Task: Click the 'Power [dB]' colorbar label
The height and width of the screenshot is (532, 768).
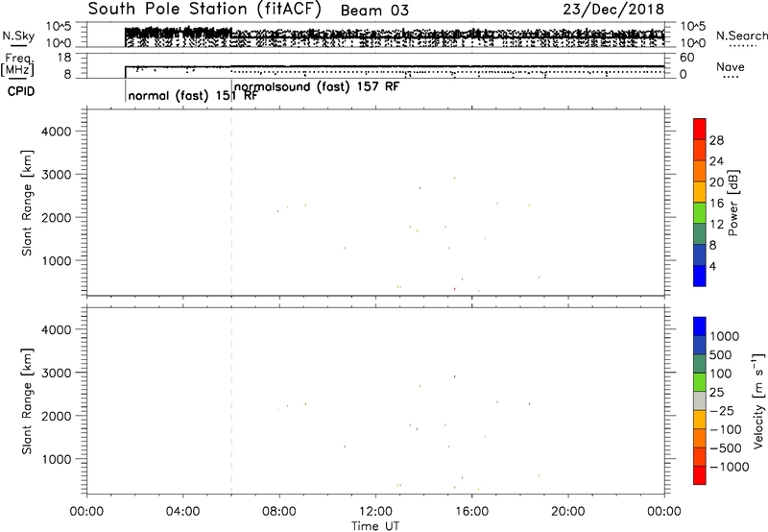Action: coord(733,203)
